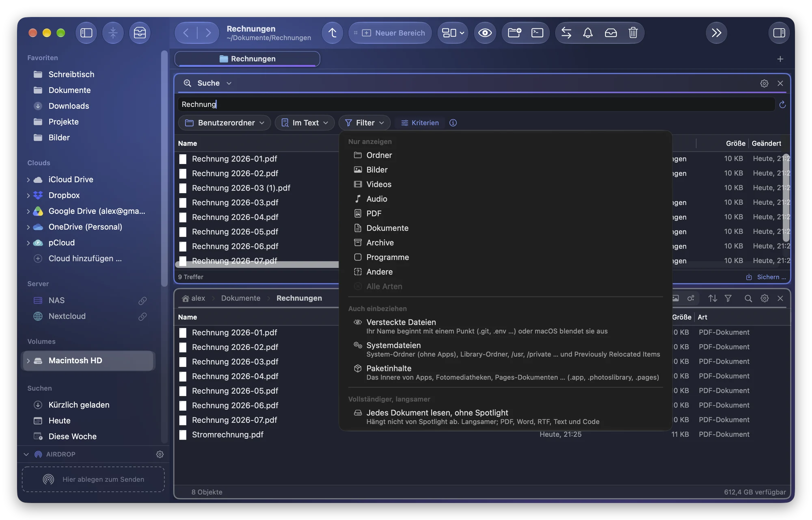Switch to the Rechnungen tab

coord(247,59)
